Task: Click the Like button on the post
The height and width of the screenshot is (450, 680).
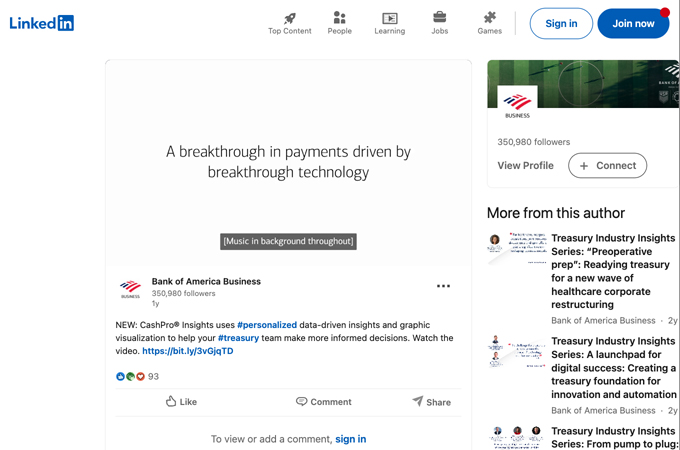Action: (181, 402)
